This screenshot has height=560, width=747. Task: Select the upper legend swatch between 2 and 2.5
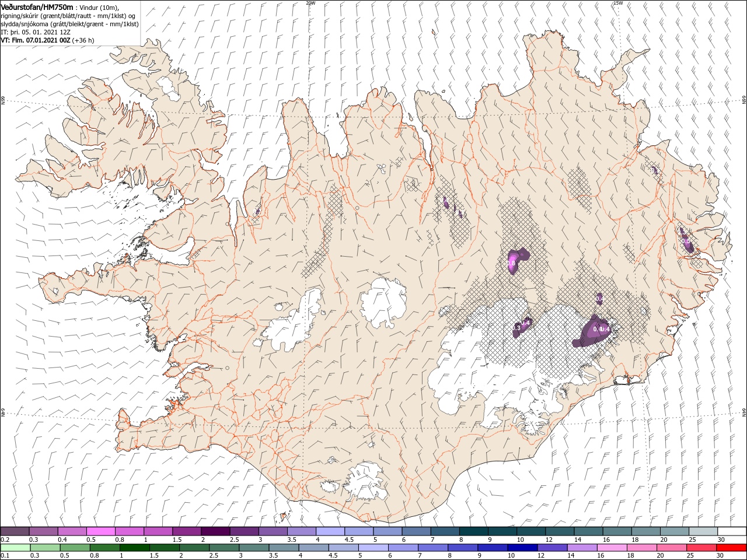[x=215, y=531]
